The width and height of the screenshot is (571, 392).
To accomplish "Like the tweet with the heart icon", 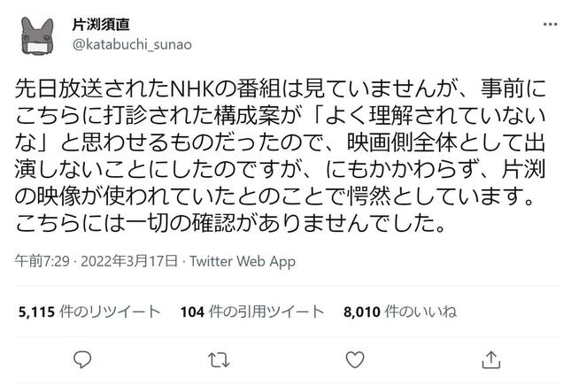I will pos(354,359).
